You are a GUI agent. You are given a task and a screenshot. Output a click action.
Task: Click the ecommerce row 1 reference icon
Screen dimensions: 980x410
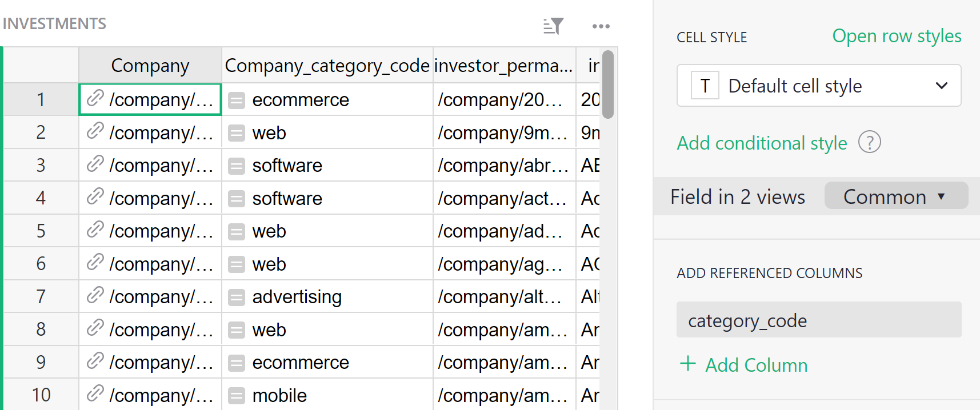237,101
